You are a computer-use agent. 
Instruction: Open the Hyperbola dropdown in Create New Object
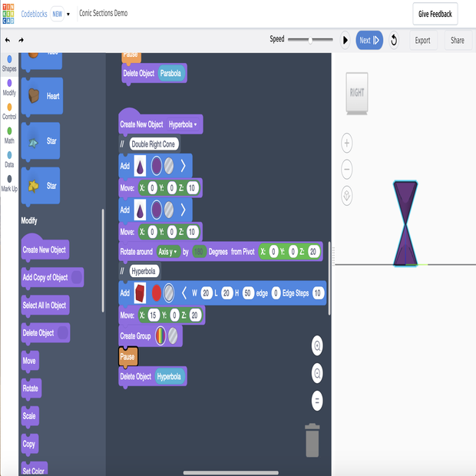(x=183, y=124)
